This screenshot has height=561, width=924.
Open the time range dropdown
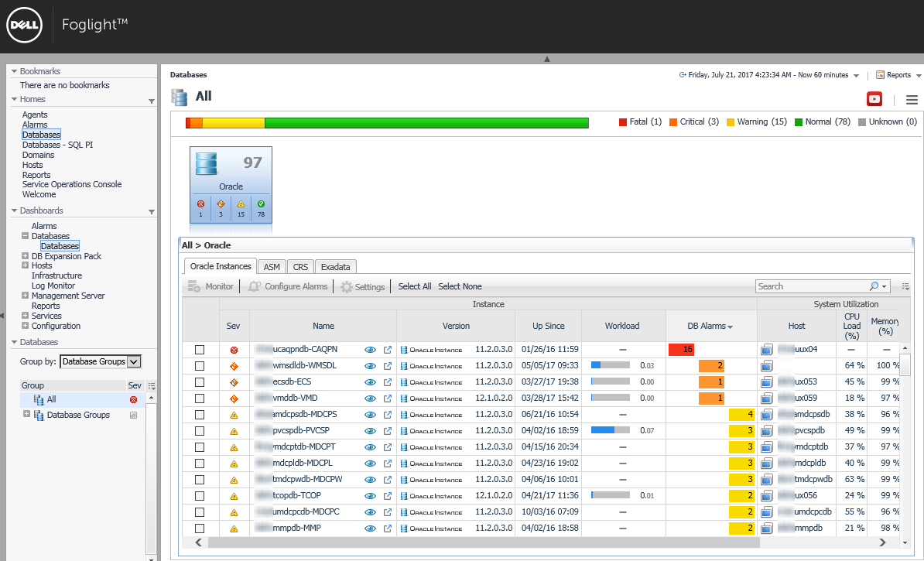coord(856,75)
